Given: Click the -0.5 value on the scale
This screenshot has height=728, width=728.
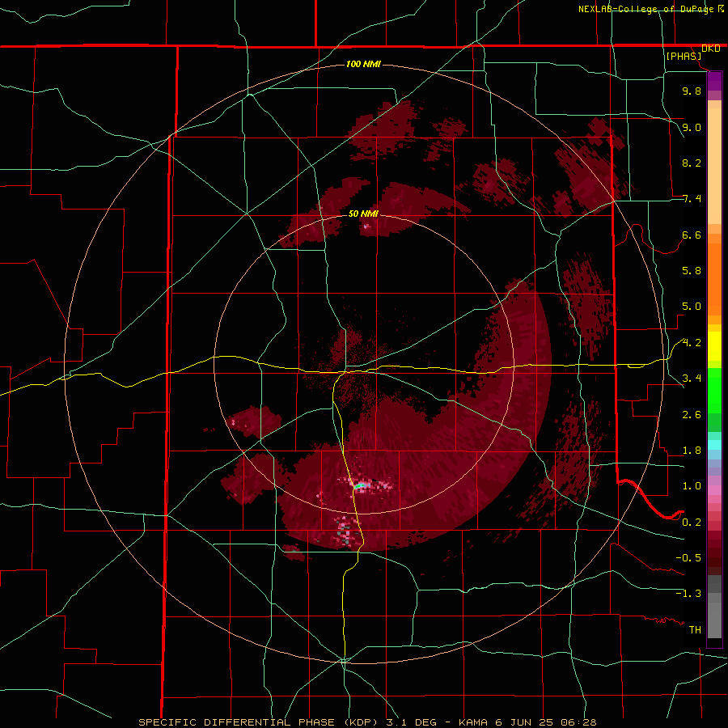Looking at the screenshot, I should click(688, 558).
